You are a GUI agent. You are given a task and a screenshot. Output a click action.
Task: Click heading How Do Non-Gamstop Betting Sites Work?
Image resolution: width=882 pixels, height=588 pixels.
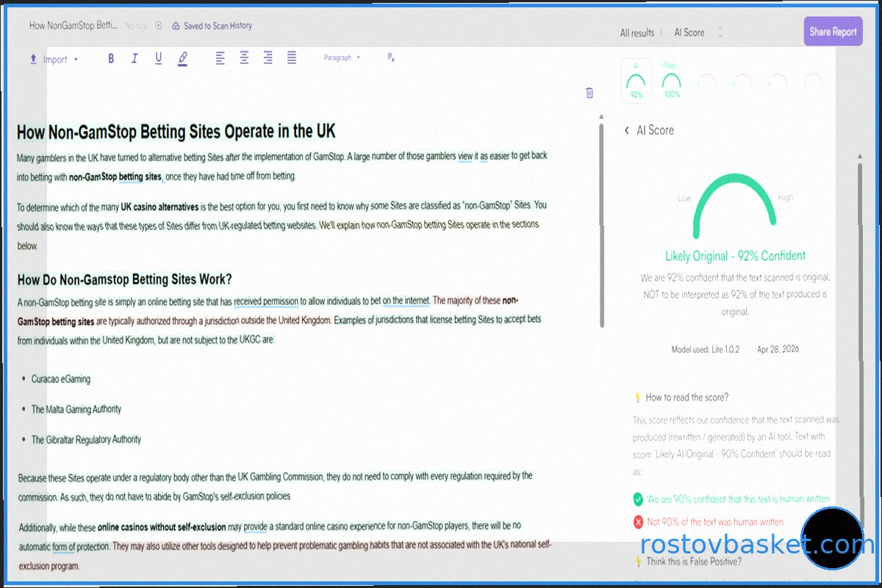coord(124,279)
